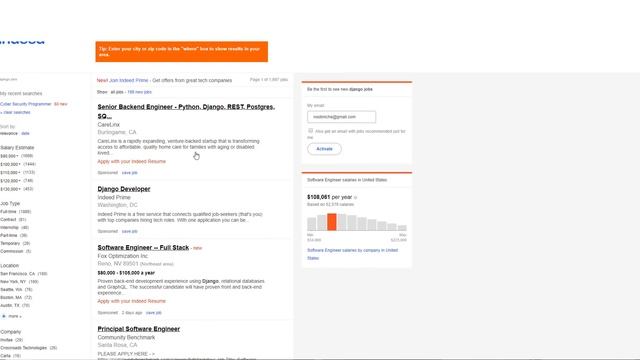Save the Django Developer job

(129, 231)
